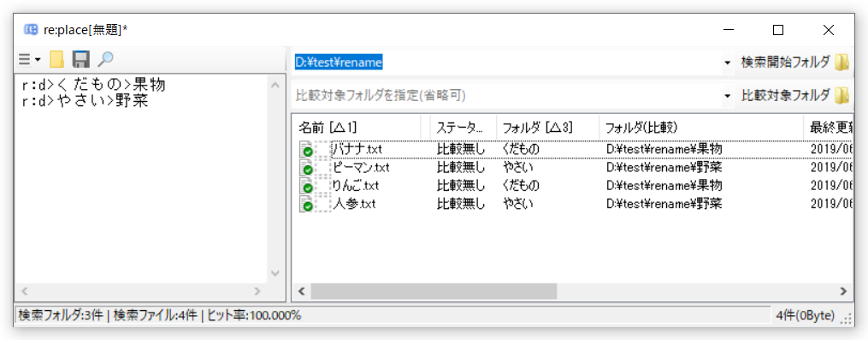Sort by the フォルダ [△3] column header

(547, 128)
